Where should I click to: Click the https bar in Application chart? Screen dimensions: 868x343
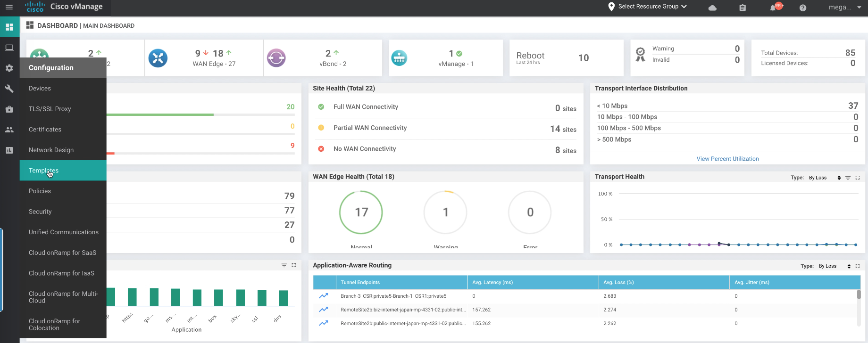(132, 297)
